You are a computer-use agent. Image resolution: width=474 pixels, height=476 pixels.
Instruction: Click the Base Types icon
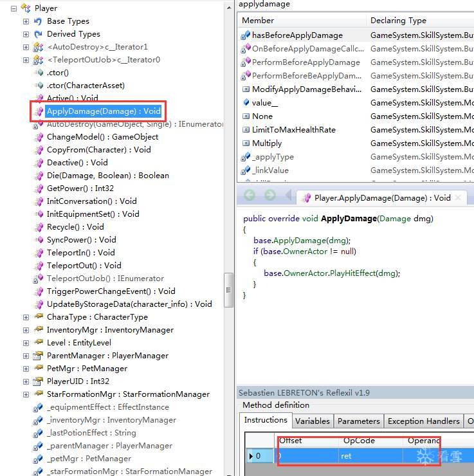[x=38, y=21]
